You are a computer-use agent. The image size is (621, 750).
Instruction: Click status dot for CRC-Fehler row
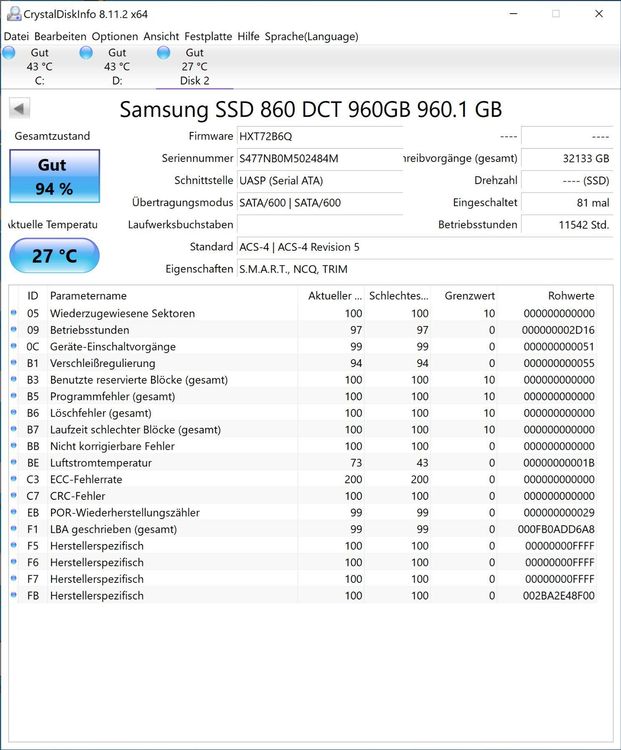point(14,495)
